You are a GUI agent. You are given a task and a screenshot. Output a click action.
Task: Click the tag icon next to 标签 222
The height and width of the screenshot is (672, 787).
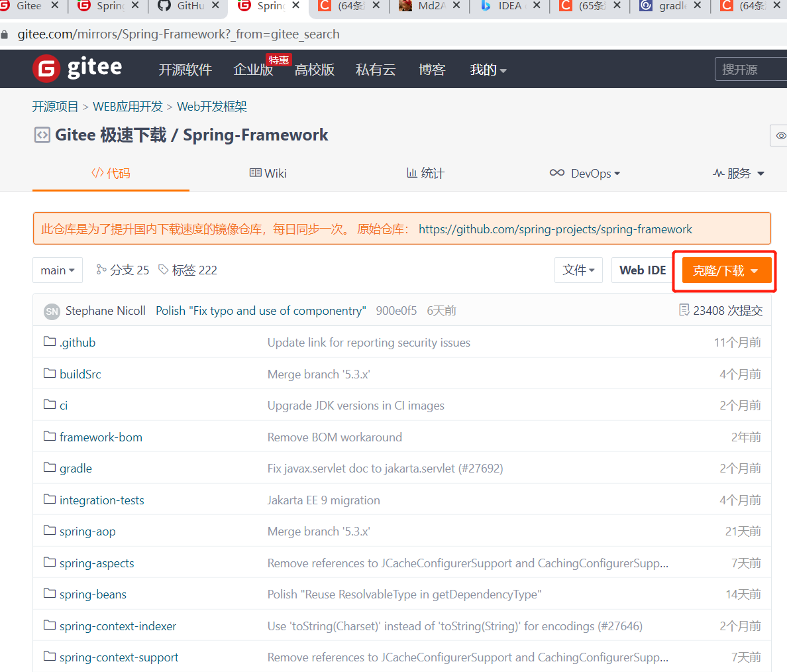click(x=163, y=270)
